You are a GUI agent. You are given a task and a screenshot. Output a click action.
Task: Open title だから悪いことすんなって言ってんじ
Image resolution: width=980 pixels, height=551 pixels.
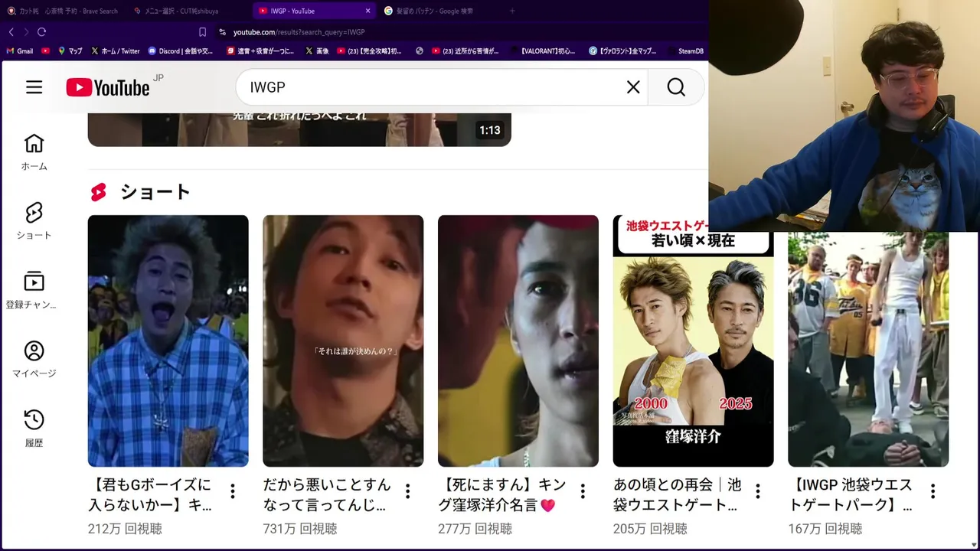click(x=327, y=495)
